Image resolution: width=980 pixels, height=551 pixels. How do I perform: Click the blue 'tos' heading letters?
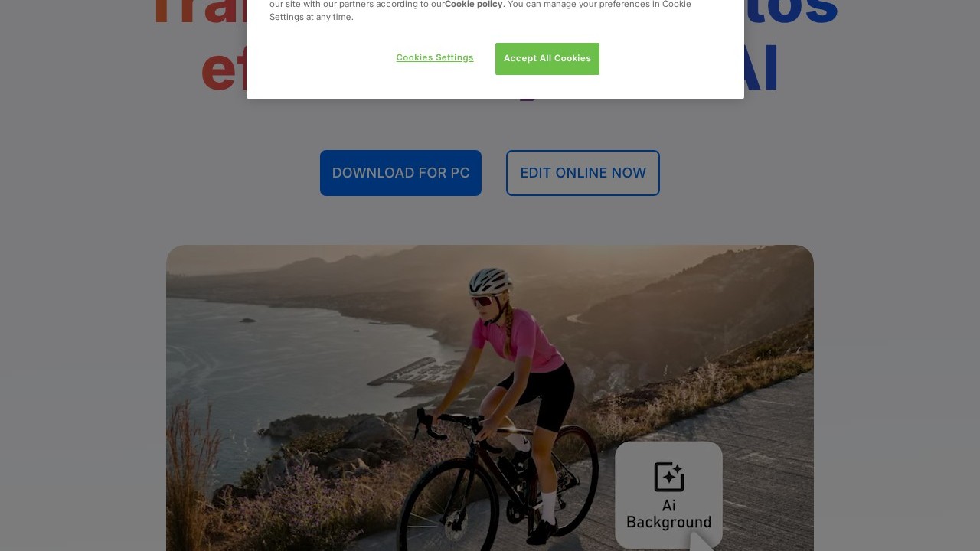tap(791, 11)
